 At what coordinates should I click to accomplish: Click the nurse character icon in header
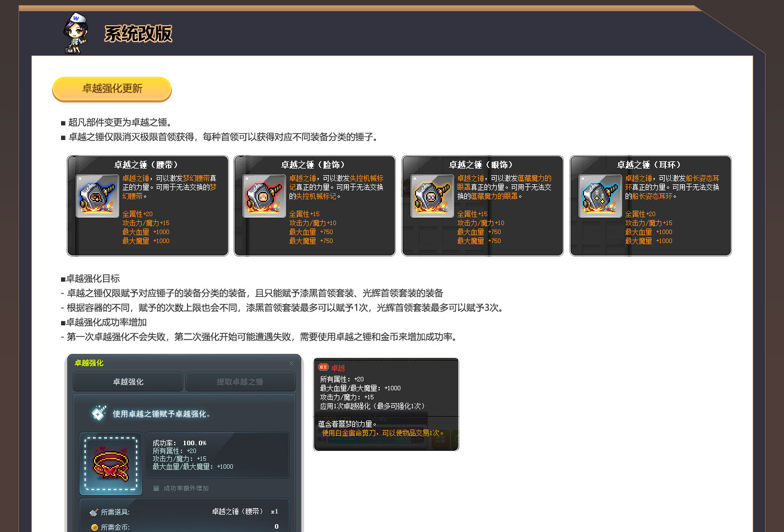75,33
